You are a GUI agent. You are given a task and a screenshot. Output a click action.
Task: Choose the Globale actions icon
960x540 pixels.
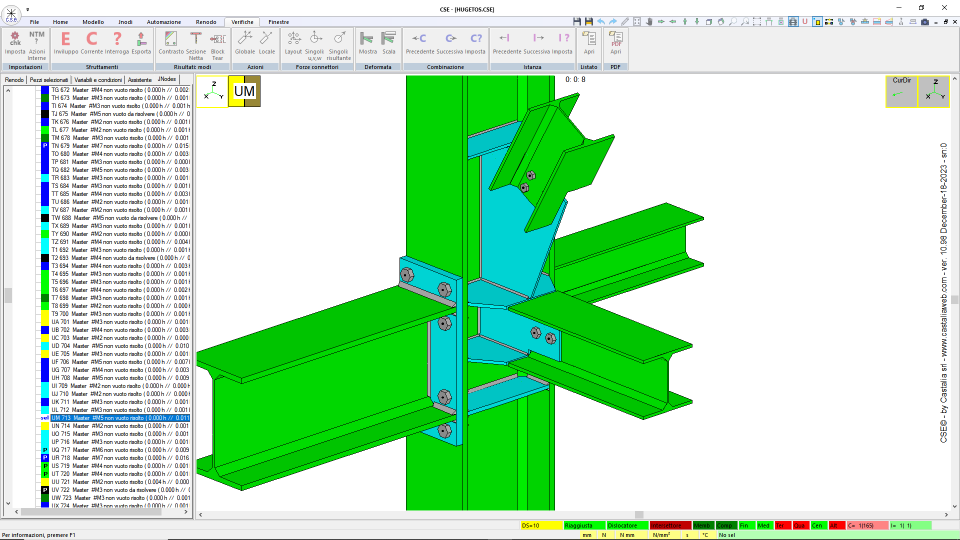(x=245, y=43)
